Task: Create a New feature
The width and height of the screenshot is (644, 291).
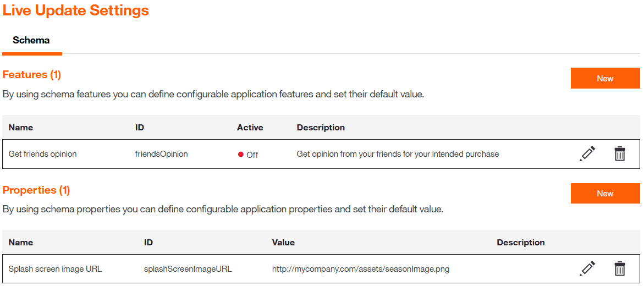Action: click(605, 79)
